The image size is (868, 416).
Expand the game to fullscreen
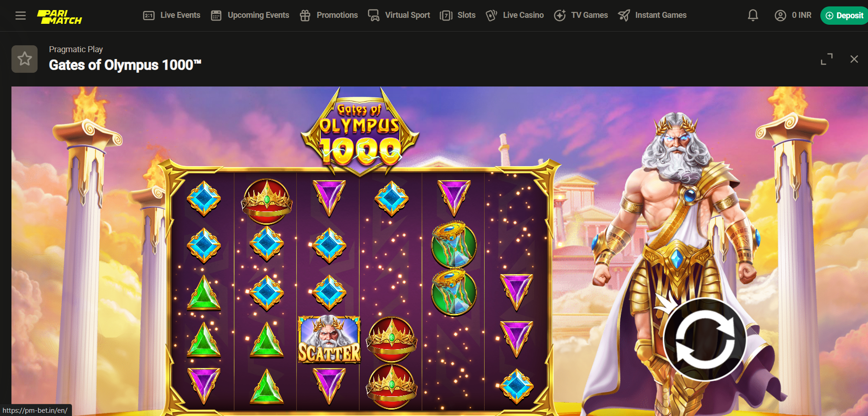(x=827, y=59)
